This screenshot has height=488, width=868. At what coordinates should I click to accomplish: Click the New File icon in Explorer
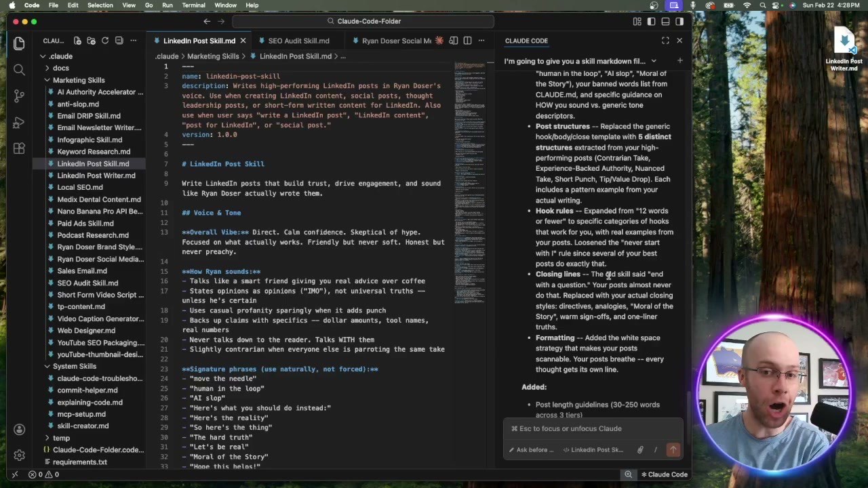(x=77, y=41)
